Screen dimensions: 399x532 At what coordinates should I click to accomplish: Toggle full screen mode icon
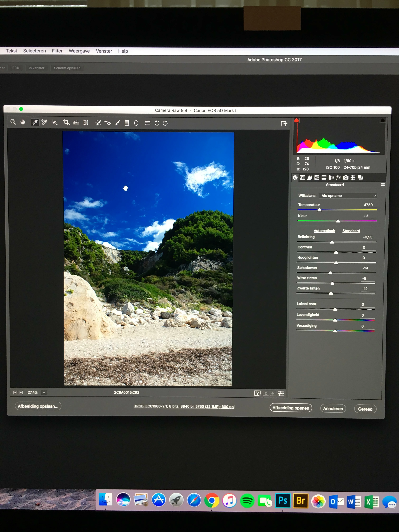pos(284,123)
